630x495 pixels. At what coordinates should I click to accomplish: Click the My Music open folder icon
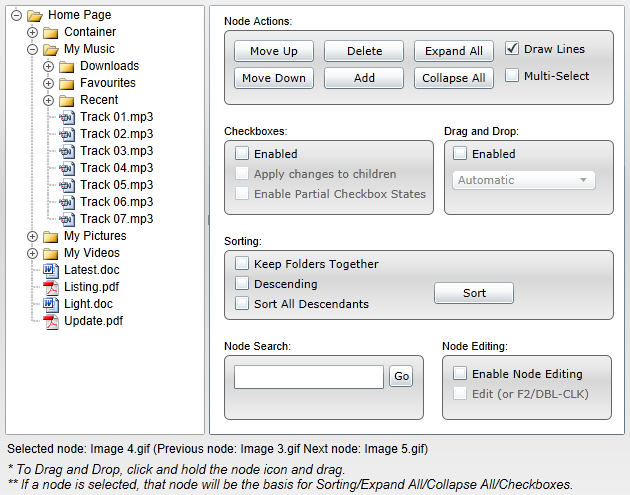(x=51, y=49)
